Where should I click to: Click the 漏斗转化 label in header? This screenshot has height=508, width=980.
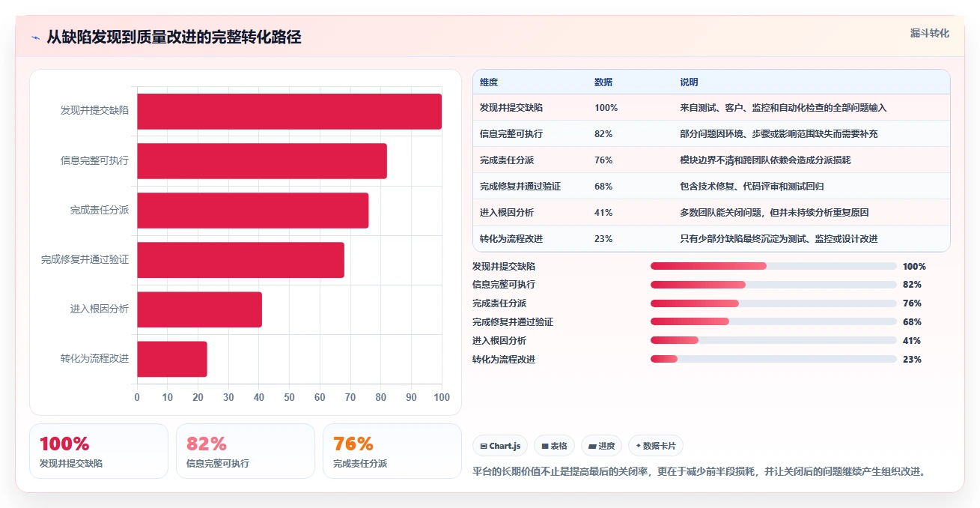[930, 33]
